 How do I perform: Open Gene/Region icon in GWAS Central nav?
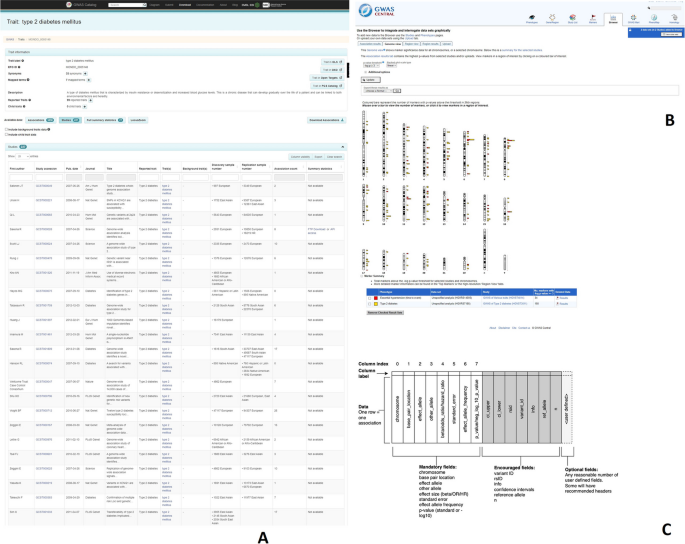pos(552,18)
